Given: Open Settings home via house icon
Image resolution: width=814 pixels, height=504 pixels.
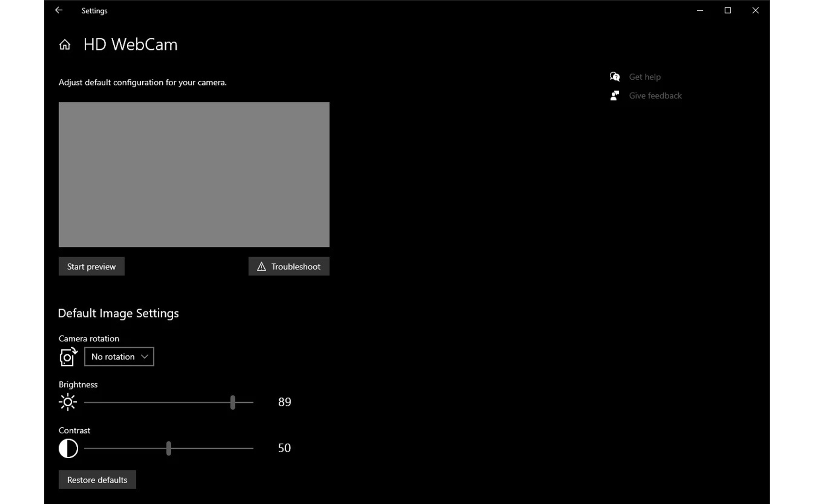Looking at the screenshot, I should click(65, 45).
